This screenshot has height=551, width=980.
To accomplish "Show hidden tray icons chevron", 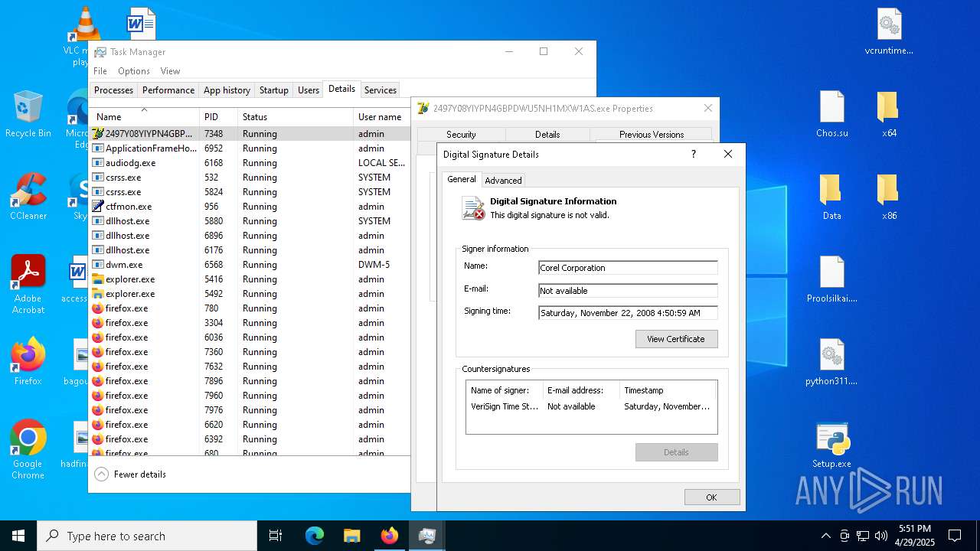I will [x=825, y=536].
